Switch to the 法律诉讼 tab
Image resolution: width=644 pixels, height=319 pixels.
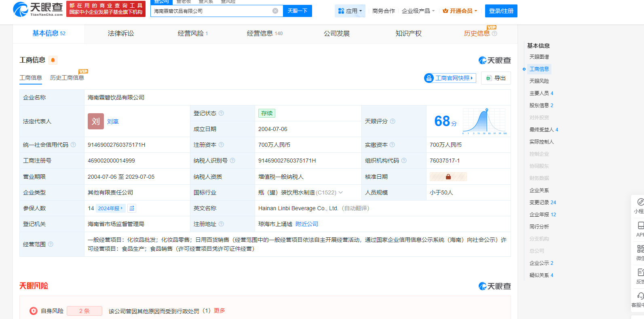click(x=120, y=34)
